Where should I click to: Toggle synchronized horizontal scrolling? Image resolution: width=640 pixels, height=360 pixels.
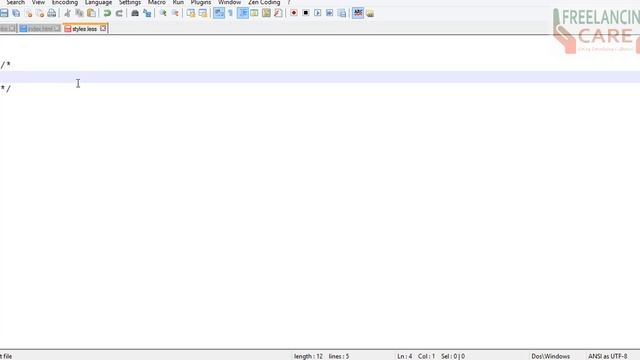pos(202,13)
